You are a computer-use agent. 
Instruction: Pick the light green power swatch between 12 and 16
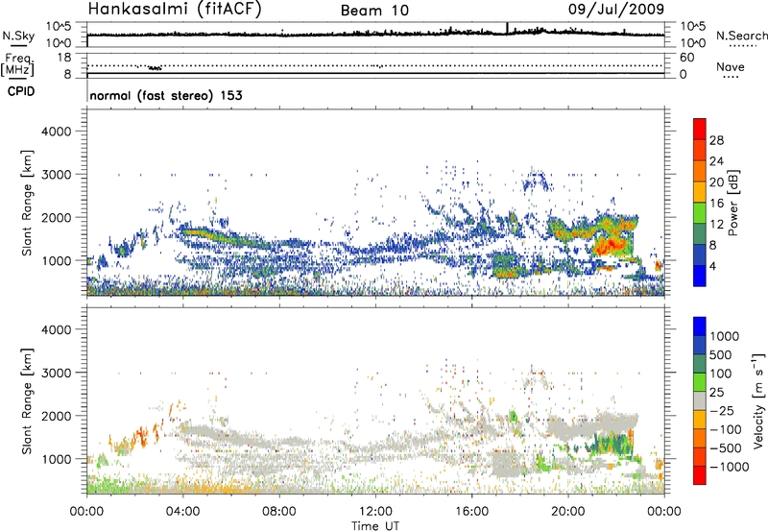coord(700,212)
